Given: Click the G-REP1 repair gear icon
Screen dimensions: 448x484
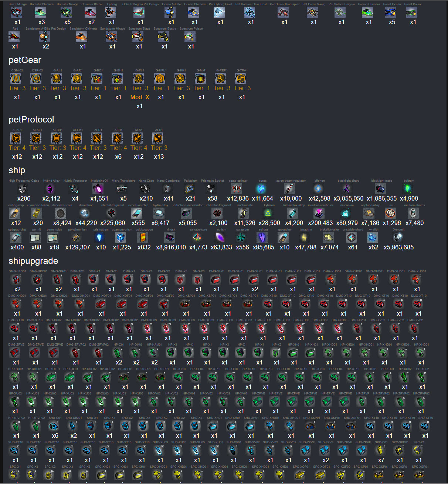Looking at the screenshot, I should point(220,78).
